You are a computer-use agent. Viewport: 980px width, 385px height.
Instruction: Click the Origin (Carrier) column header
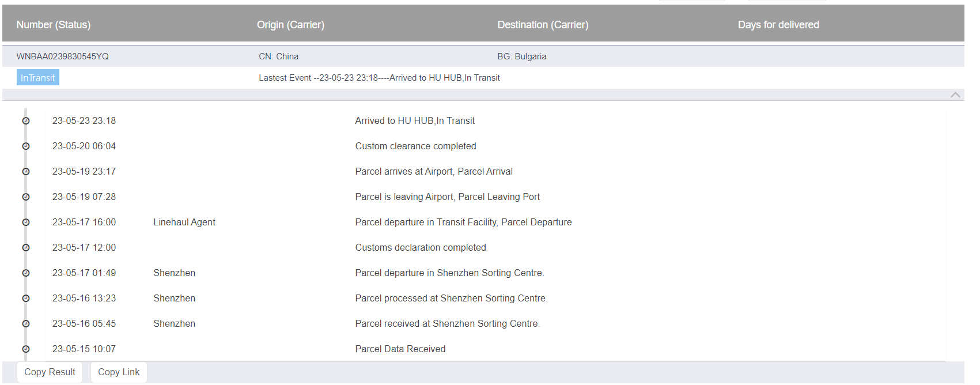click(290, 25)
